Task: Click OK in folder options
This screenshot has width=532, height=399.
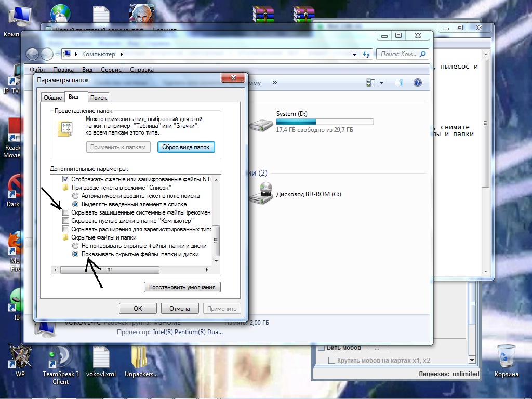Action: point(138,309)
